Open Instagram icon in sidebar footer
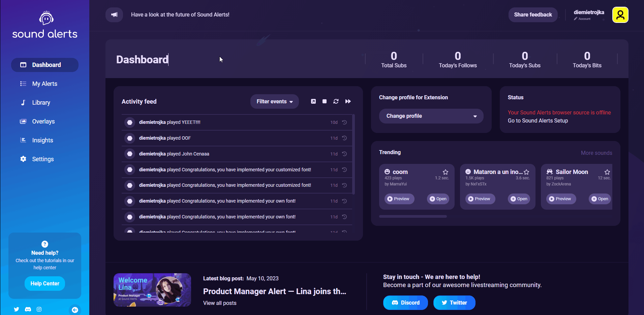This screenshot has width=644, height=315. tap(39, 309)
